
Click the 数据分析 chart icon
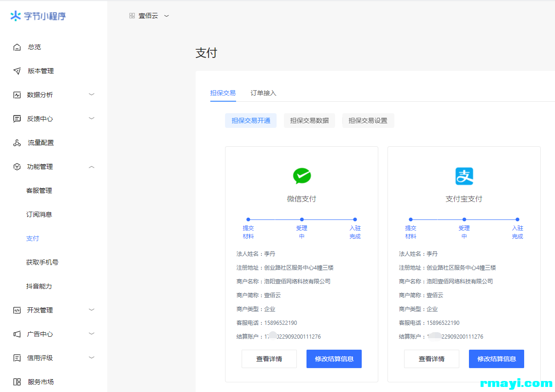(x=17, y=95)
